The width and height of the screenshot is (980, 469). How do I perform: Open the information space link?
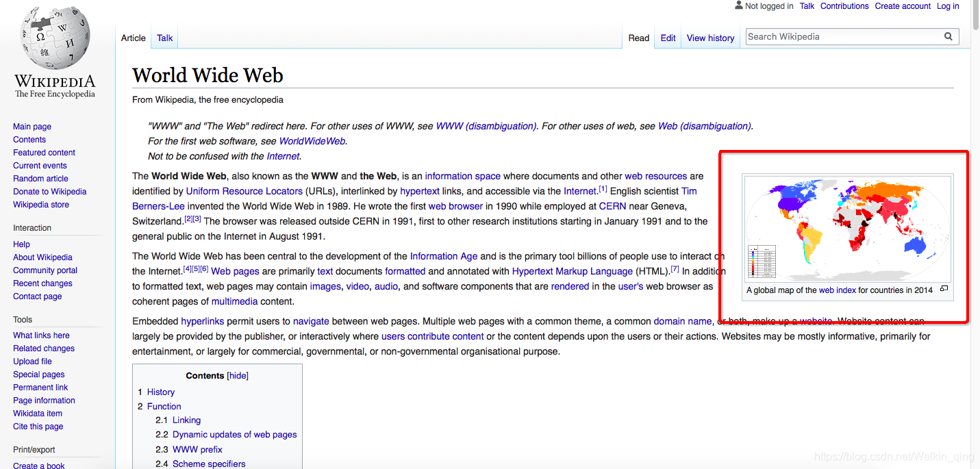click(x=463, y=176)
